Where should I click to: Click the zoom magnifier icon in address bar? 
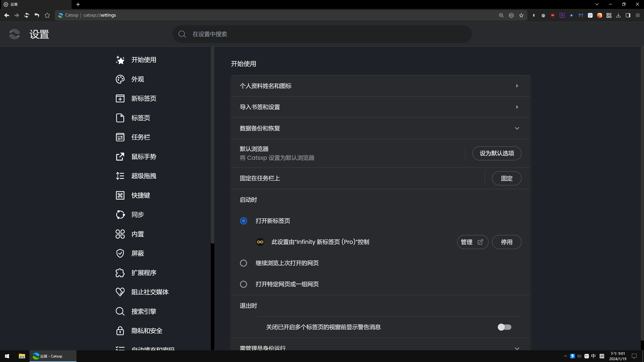coord(501,15)
